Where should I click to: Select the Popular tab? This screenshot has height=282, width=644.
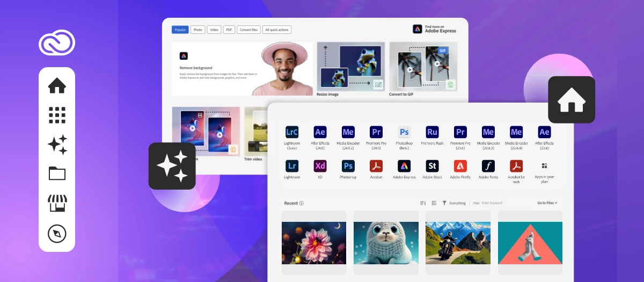180,30
